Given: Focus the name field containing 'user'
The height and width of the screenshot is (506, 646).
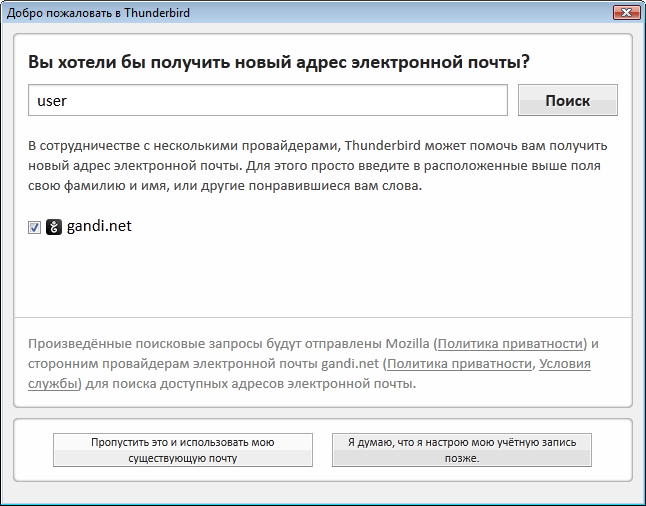Looking at the screenshot, I should 268,100.
